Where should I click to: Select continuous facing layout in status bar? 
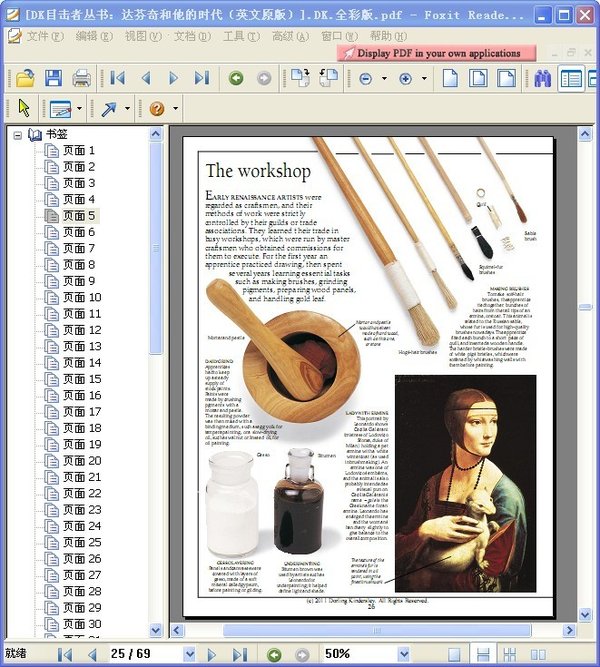(x=510, y=655)
